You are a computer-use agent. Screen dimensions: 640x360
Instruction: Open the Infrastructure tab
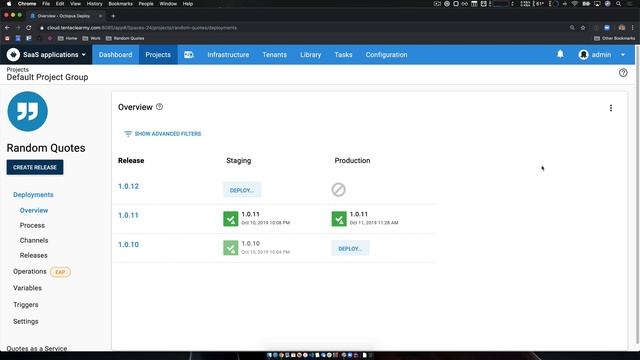pyautogui.click(x=228, y=55)
